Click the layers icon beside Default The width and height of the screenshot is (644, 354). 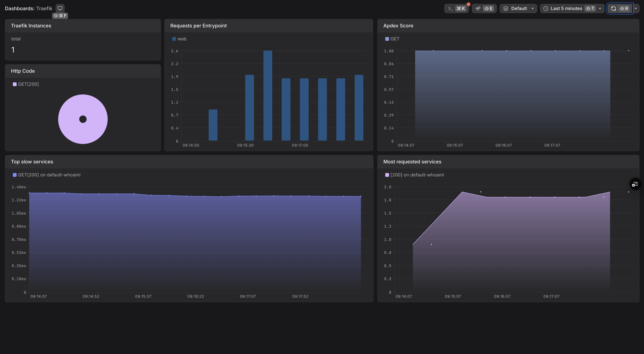506,9
